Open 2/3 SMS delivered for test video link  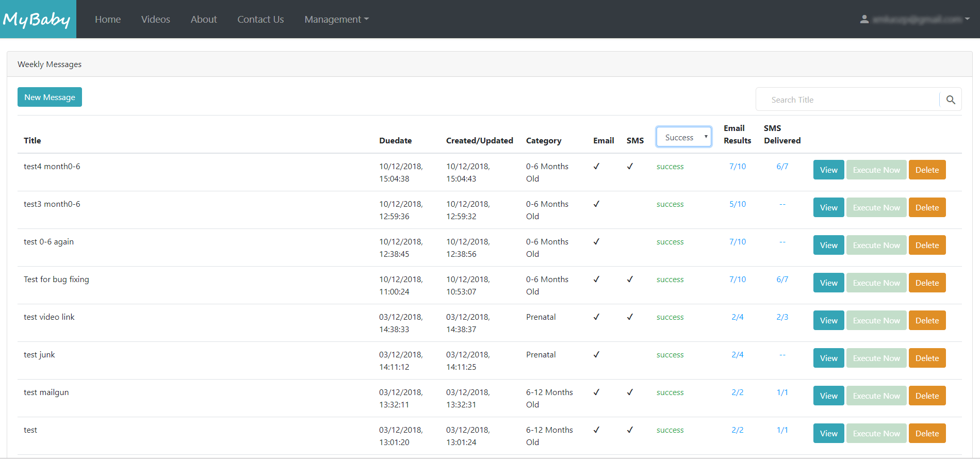pos(782,317)
